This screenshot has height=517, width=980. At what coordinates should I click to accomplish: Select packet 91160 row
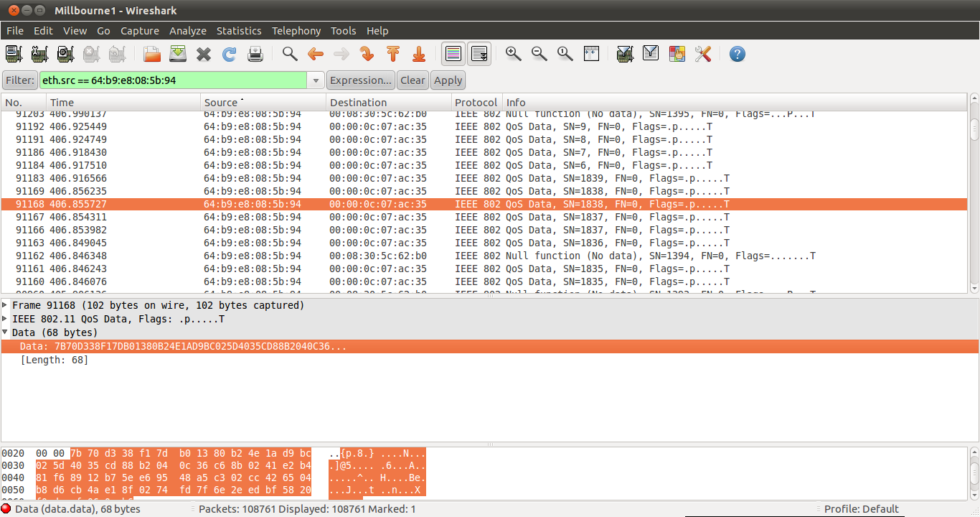(x=484, y=281)
